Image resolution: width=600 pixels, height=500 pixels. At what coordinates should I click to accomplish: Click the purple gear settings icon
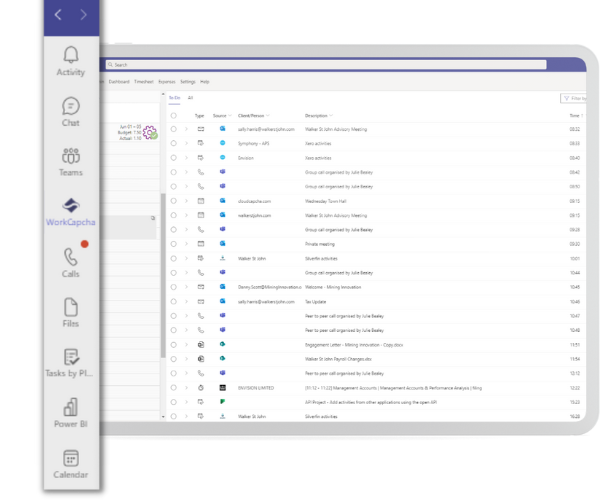click(150, 132)
